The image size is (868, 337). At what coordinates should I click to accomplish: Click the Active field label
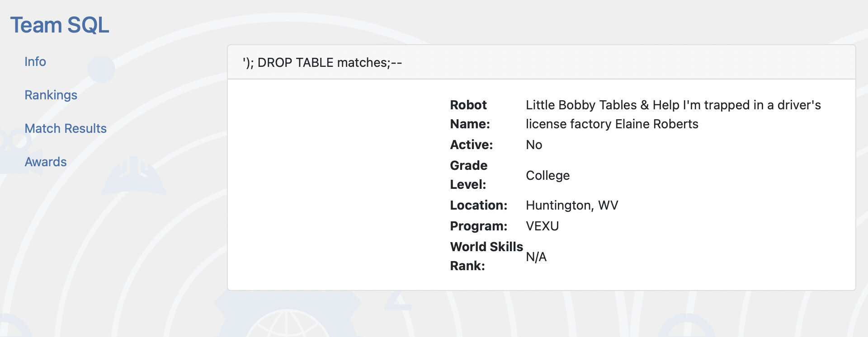[472, 145]
